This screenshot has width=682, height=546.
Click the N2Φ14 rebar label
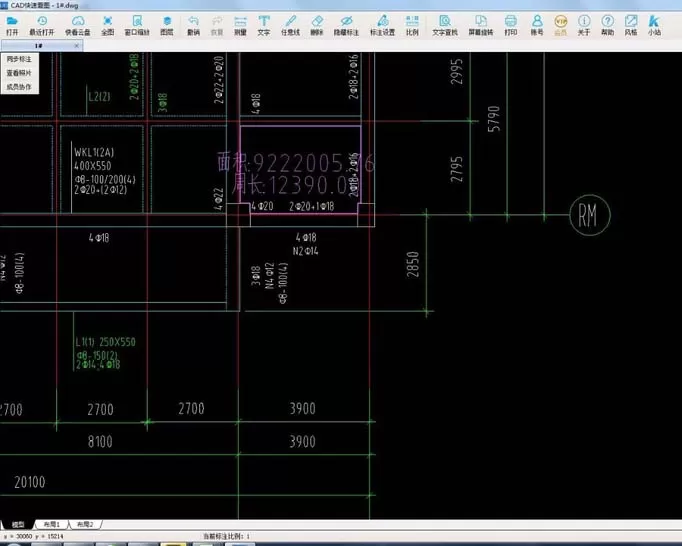tap(305, 251)
